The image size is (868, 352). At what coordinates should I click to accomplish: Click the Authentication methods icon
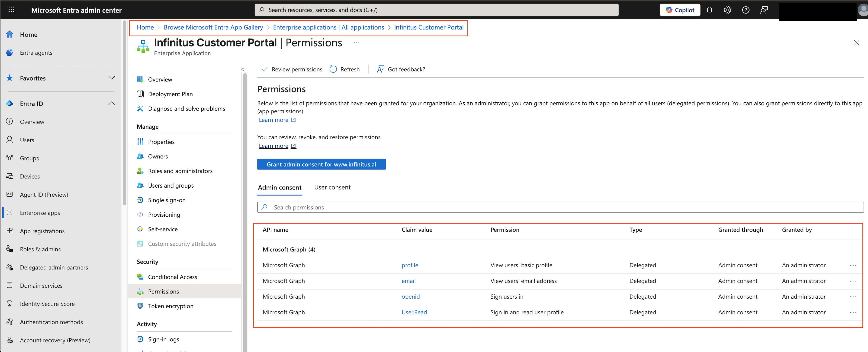10,322
